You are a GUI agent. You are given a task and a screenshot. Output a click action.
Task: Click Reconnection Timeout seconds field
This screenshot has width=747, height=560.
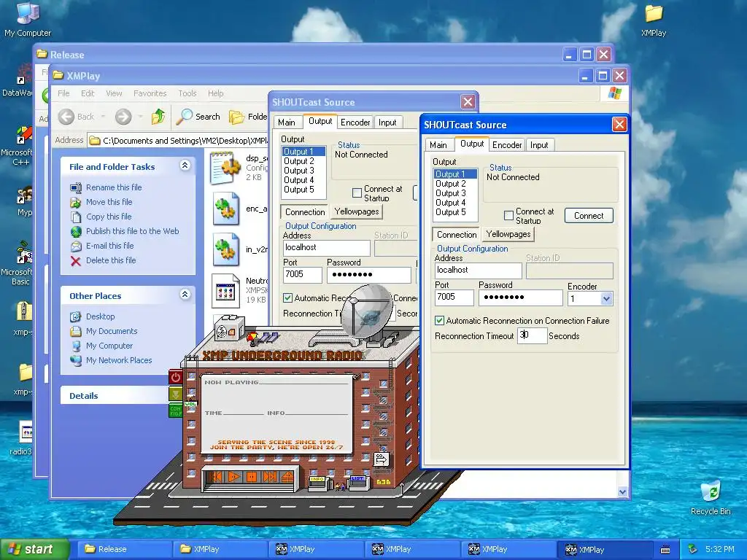pyautogui.click(x=532, y=335)
